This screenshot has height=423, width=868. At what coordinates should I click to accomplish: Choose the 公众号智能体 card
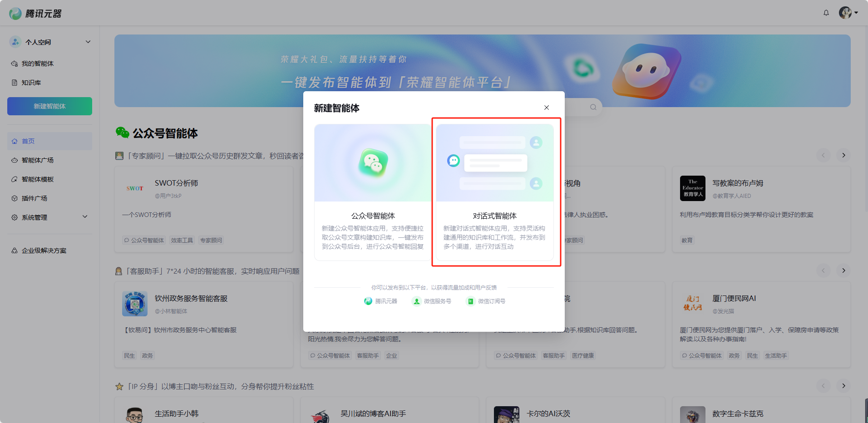point(373,192)
